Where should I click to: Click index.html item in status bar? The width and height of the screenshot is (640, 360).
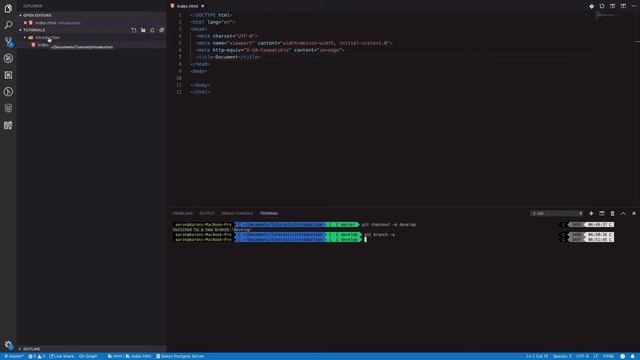[x=138, y=356]
